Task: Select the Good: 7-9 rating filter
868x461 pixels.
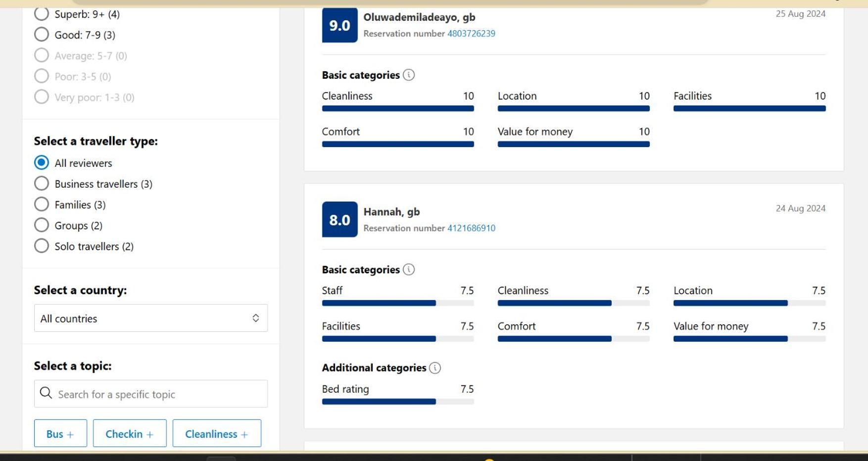Action: tap(42, 34)
